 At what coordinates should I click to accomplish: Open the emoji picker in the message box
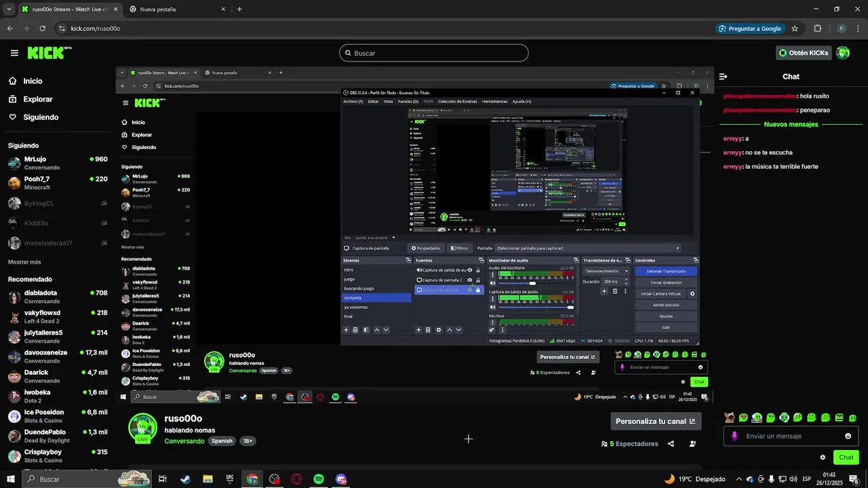click(848, 436)
